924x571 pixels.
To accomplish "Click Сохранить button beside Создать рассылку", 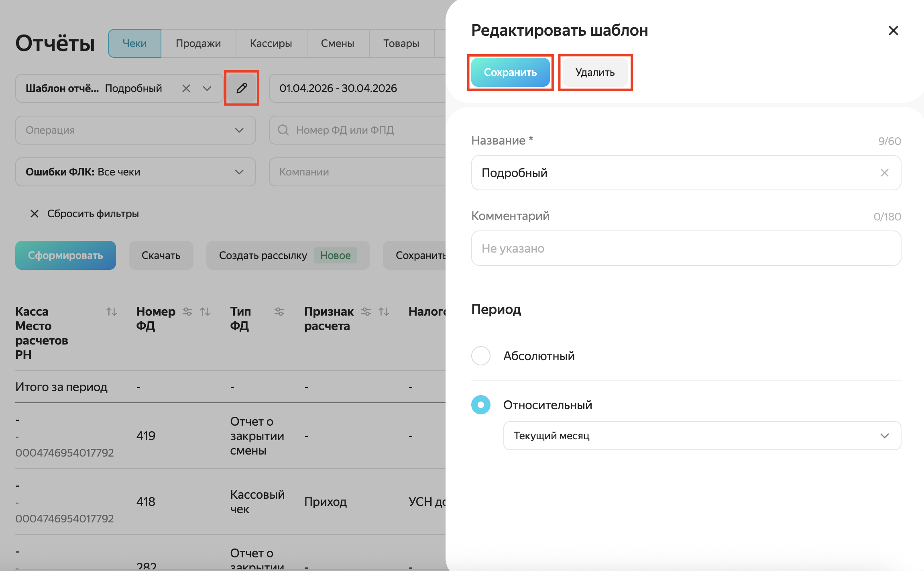I will pyautogui.click(x=414, y=255).
